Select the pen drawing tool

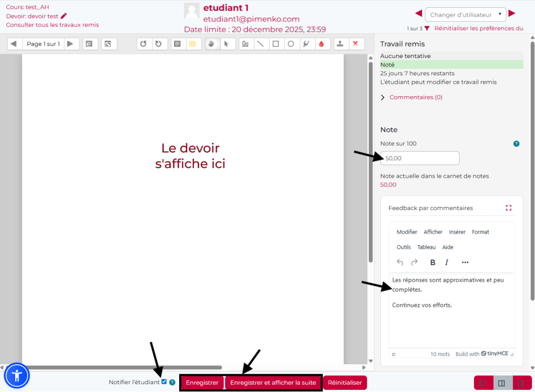[x=246, y=44]
